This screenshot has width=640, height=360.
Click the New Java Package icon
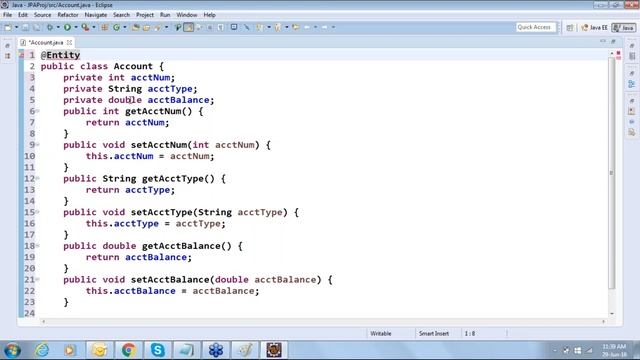point(104,27)
